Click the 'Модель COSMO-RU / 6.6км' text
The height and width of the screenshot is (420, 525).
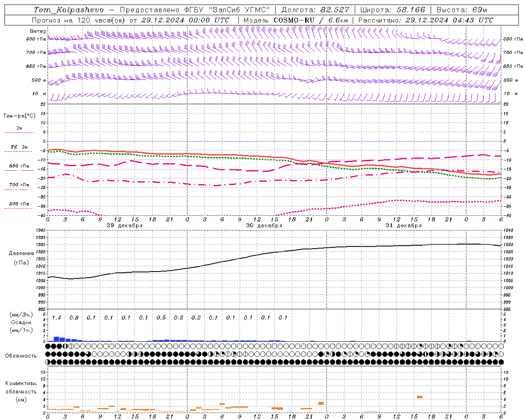295,20
